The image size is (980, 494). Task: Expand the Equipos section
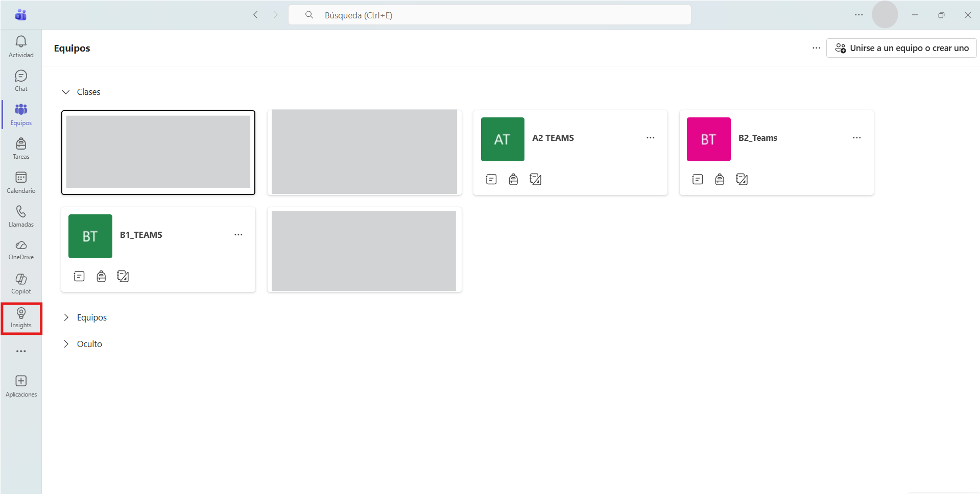click(66, 317)
